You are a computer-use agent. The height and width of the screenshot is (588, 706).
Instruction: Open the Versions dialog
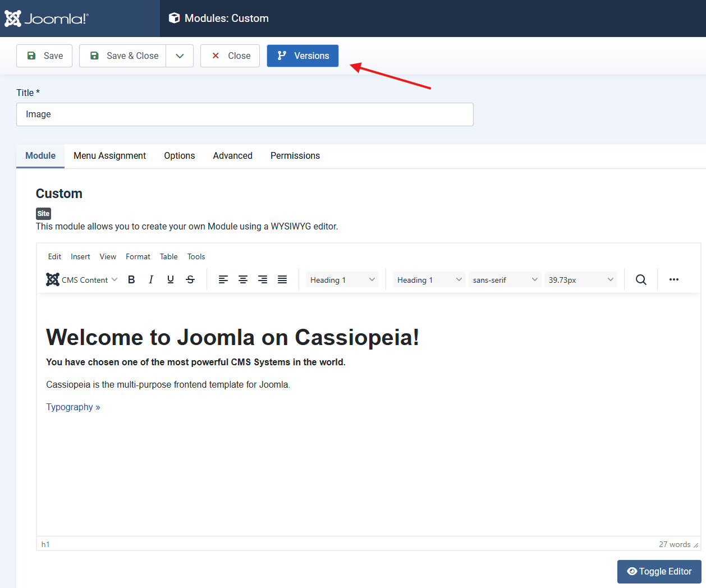302,56
